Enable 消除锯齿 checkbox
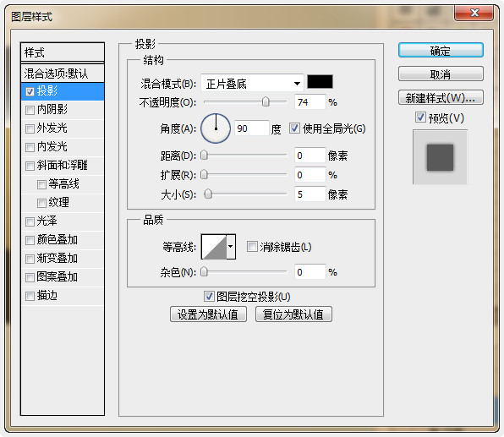 (252, 247)
